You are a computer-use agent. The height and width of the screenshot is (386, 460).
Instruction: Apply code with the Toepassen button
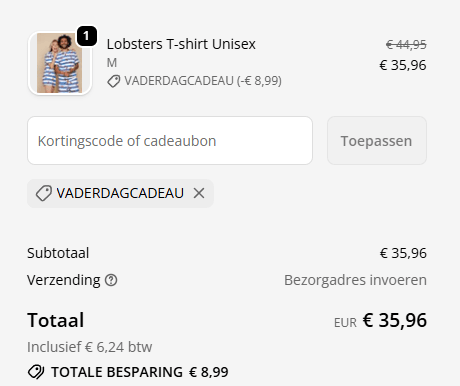pos(377,140)
